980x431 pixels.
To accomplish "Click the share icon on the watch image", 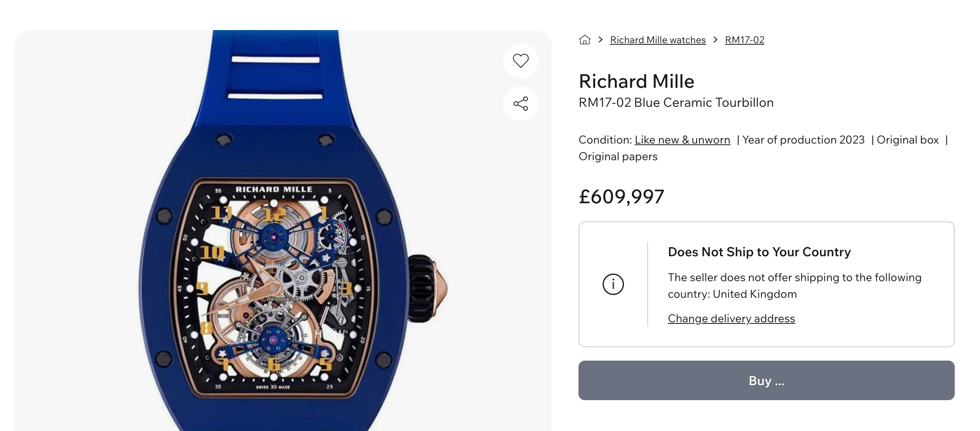I will tap(520, 104).
